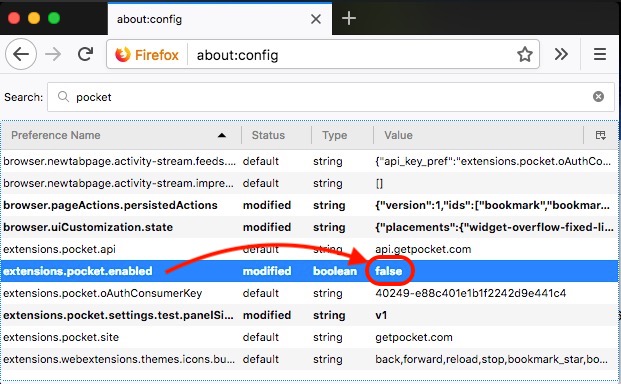Select extensions.pocket.settings.test.panelSi row
This screenshot has width=621, height=384.
click(309, 315)
